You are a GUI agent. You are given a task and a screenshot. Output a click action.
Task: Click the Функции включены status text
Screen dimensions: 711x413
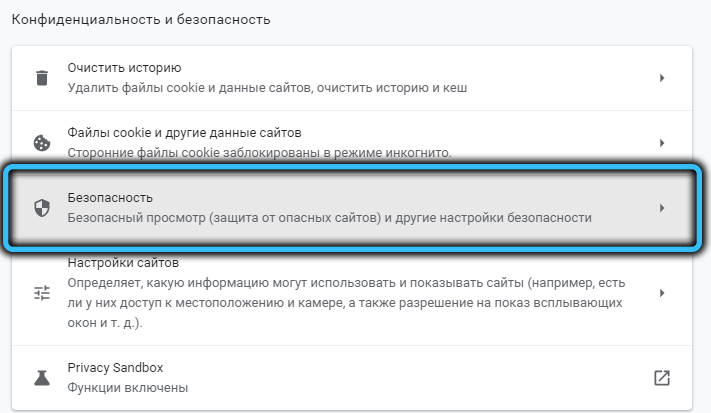(128, 388)
